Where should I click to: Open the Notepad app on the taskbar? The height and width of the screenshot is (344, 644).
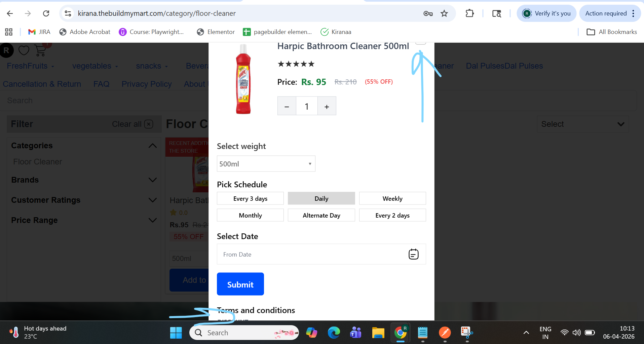pos(423,333)
